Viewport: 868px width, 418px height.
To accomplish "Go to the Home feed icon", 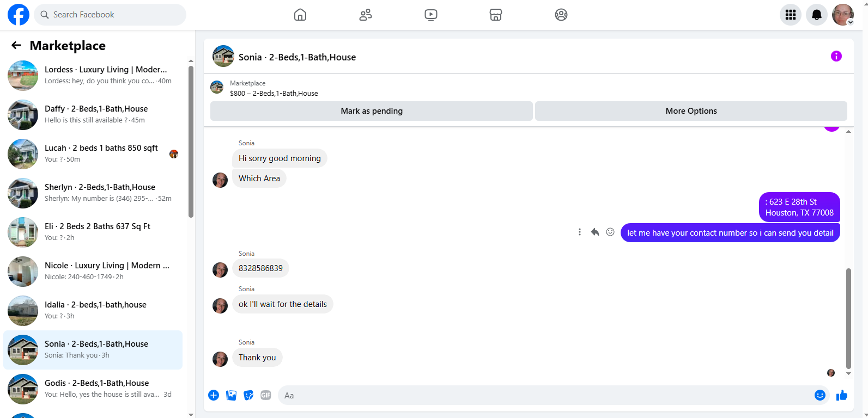I will (x=300, y=15).
